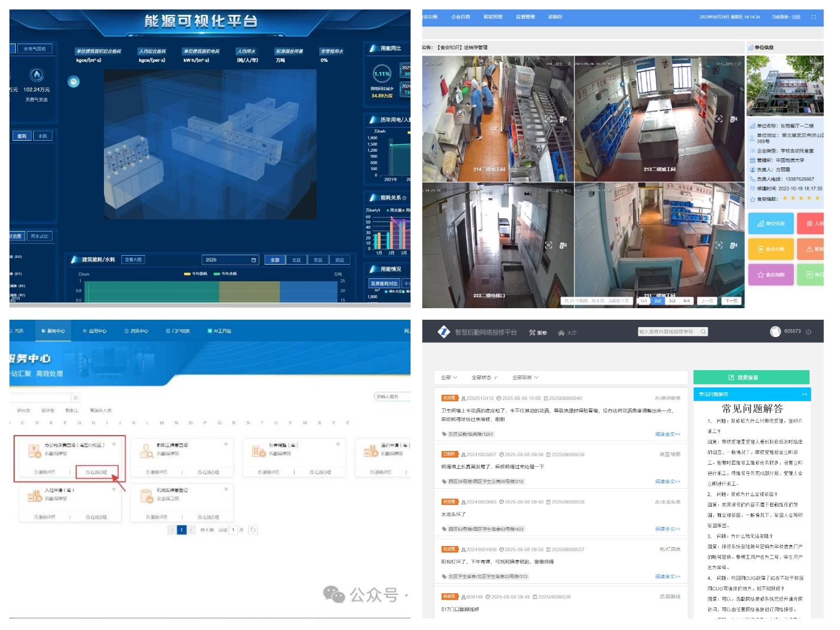The image size is (840, 630).
Task: Go to the 大厅 tab in repair platform
Action: coord(568,332)
